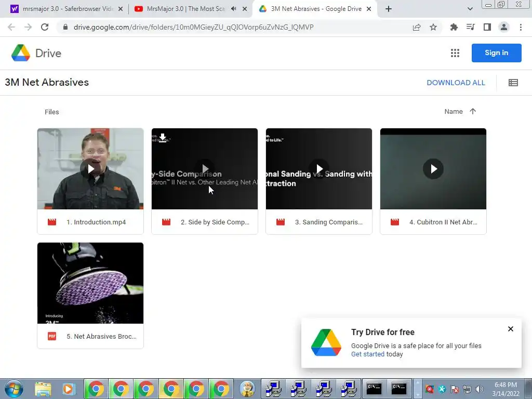Open Windows Explorer from the taskbar
The image size is (532, 399).
43,389
